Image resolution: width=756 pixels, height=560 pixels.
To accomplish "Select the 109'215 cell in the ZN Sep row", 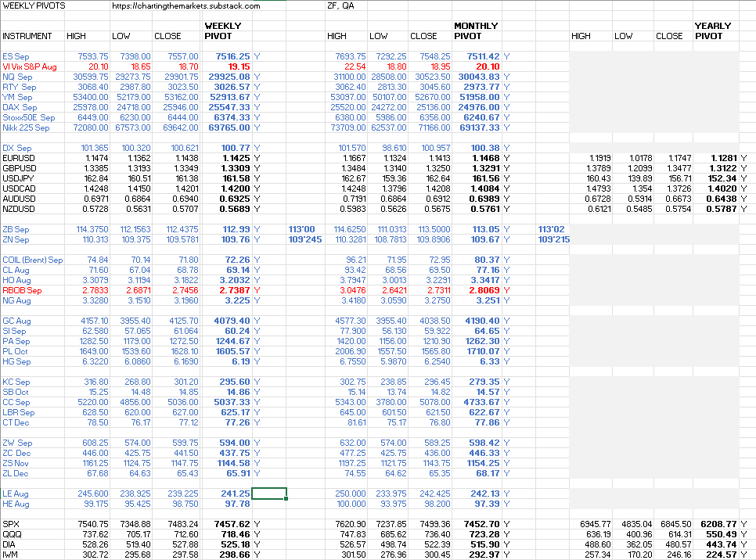I will point(553,239).
